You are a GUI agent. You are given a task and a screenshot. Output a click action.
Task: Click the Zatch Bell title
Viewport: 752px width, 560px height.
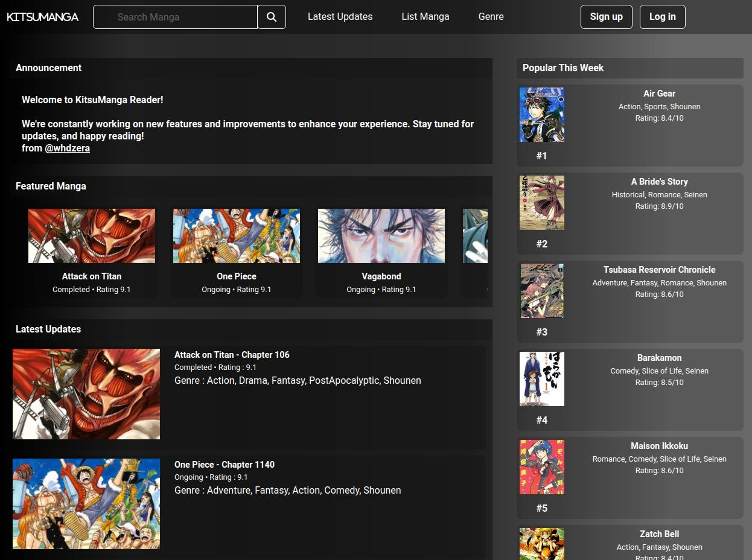(659, 534)
